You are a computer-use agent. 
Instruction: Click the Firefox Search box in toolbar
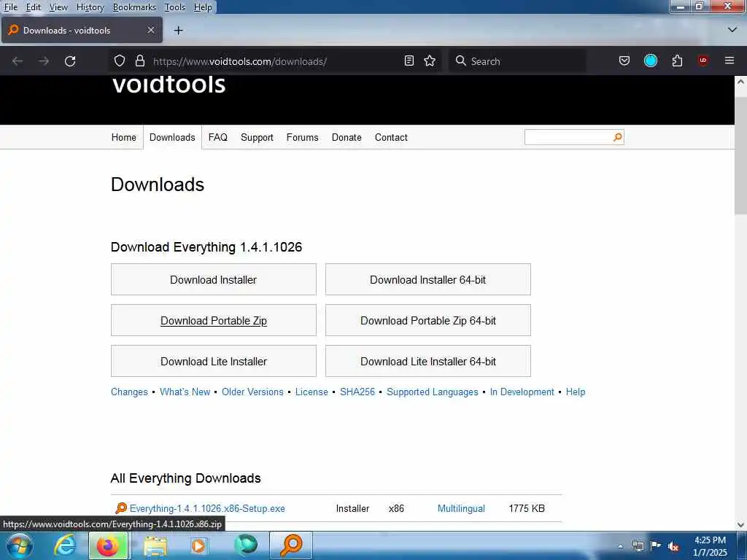pos(517,61)
